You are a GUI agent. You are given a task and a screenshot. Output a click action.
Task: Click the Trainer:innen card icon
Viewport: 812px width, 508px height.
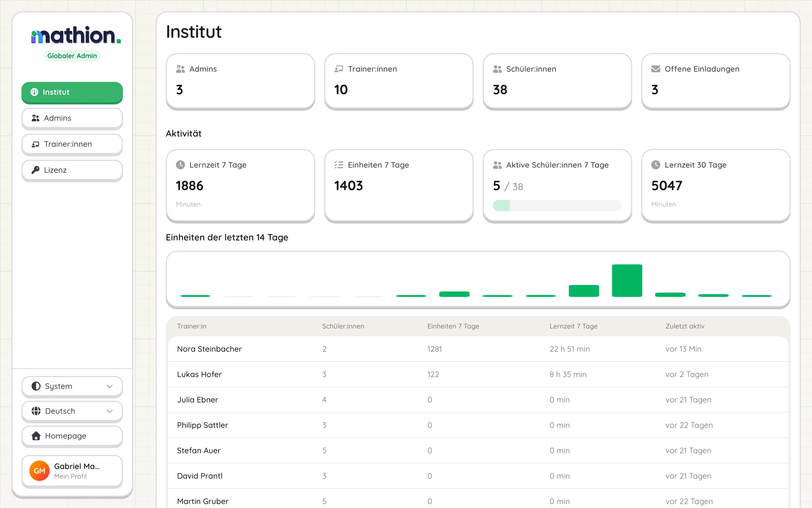(339, 69)
